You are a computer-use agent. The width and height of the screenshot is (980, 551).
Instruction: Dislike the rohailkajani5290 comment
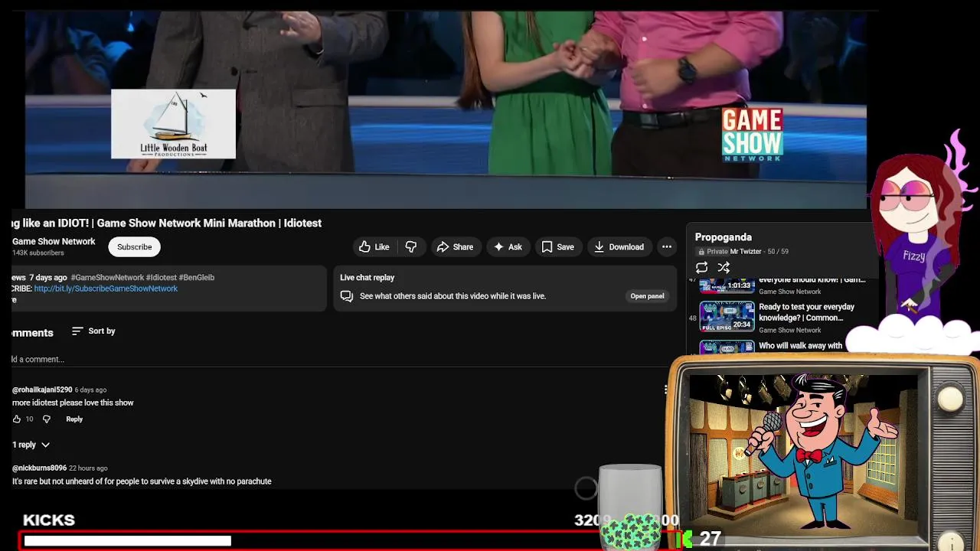tap(46, 419)
